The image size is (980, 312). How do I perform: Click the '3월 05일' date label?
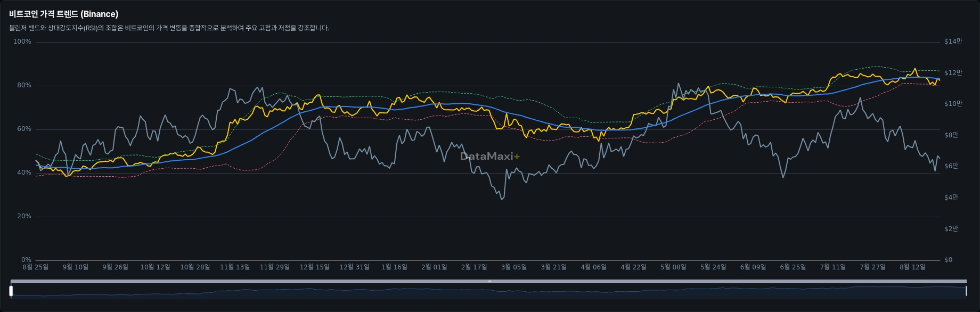[x=514, y=267]
